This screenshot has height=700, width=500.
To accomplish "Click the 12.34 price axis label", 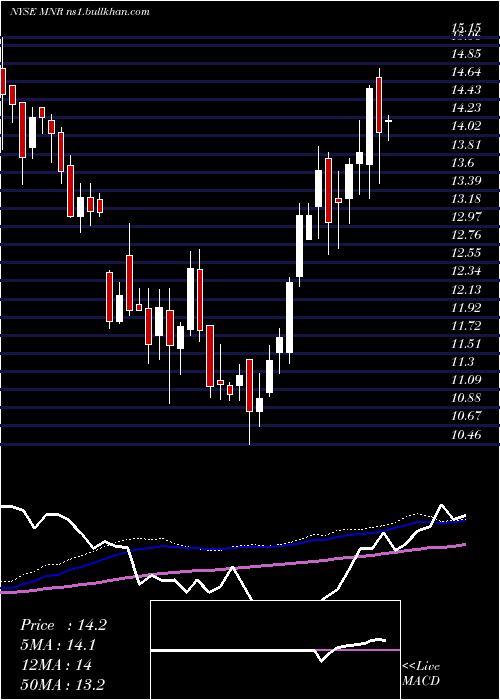I will [466, 271].
